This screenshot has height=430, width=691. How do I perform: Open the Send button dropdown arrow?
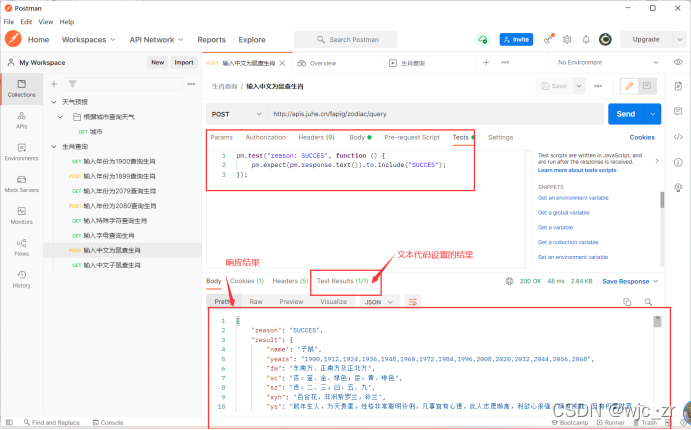click(x=653, y=114)
